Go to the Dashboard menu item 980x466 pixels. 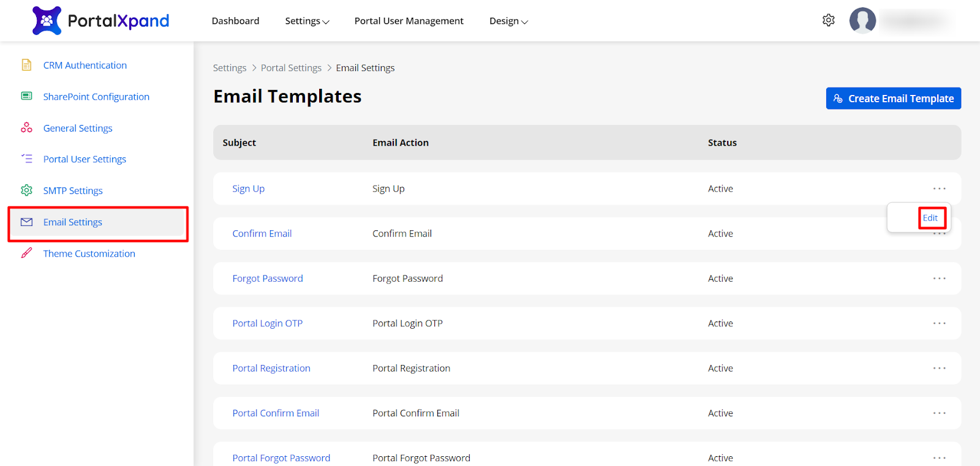[x=235, y=21]
